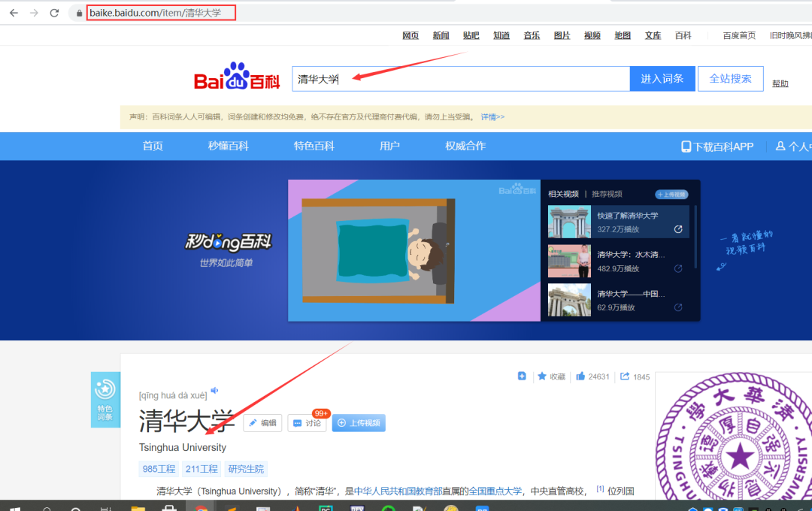This screenshot has height=511, width=812.
Task: Click the 全站搜索 button
Action: pyautogui.click(x=730, y=79)
